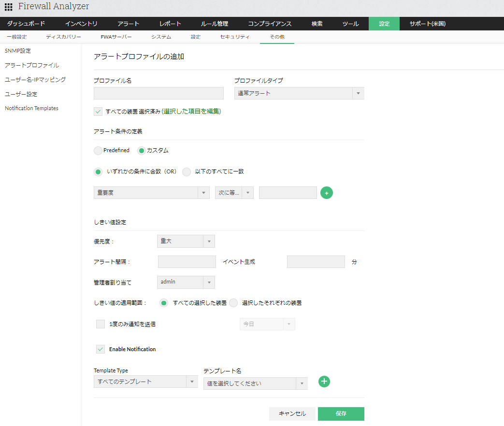Open Template Type dropdown showing すべてのテンプレート

146,382
